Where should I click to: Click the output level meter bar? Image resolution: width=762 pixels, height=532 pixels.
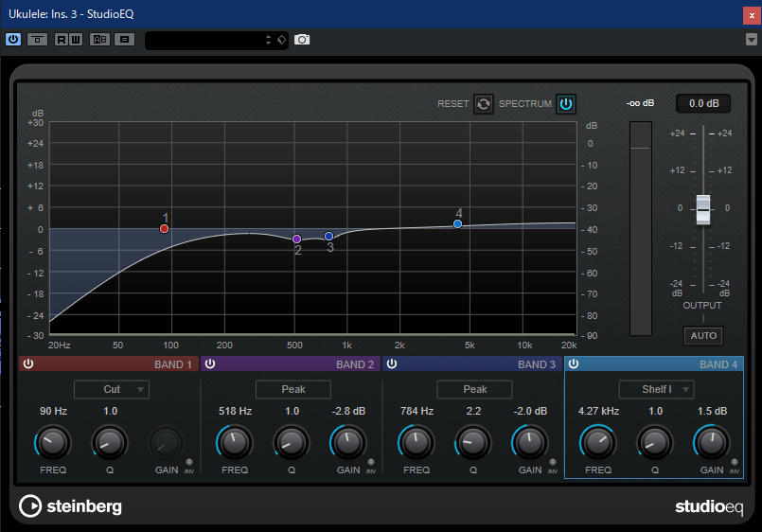click(641, 228)
